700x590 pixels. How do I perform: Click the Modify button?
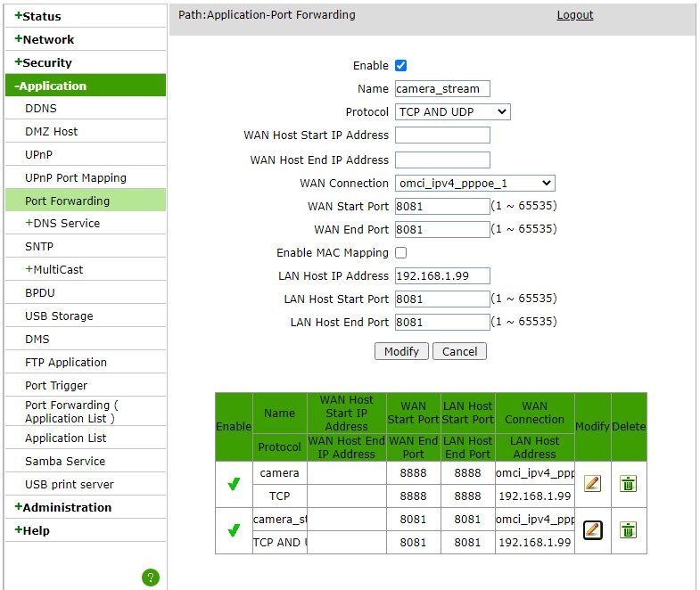click(x=401, y=351)
